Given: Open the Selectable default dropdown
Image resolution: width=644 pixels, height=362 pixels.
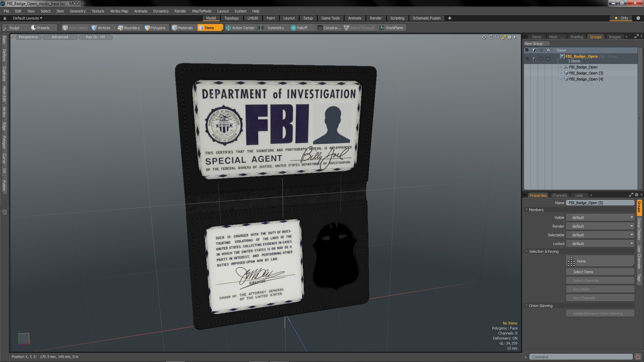Looking at the screenshot, I should point(602,235).
